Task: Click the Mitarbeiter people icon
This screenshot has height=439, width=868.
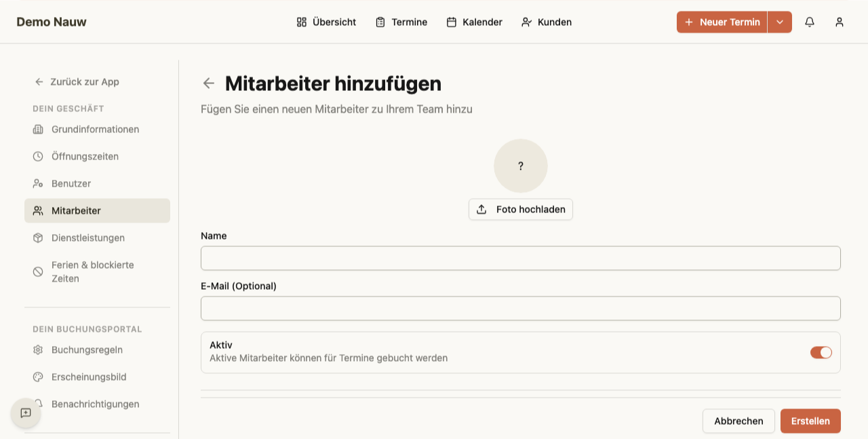Action: tap(38, 210)
